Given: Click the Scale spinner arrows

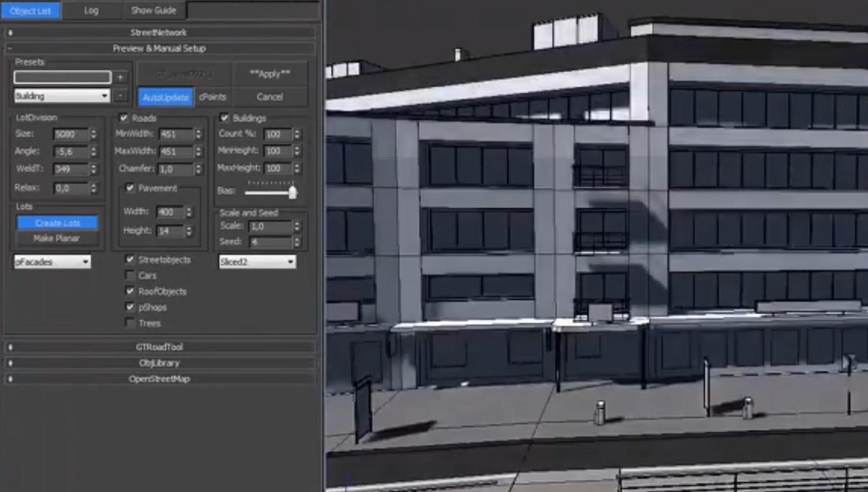Looking at the screenshot, I should tap(297, 227).
